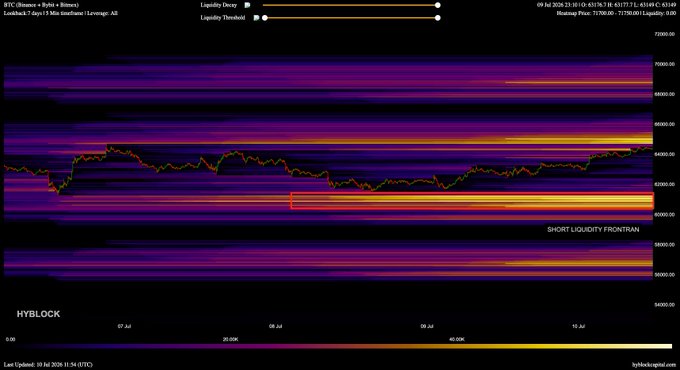This screenshot has height=370, width=680.
Task: Click the 72000.00 price axis label
Action: tap(665, 34)
